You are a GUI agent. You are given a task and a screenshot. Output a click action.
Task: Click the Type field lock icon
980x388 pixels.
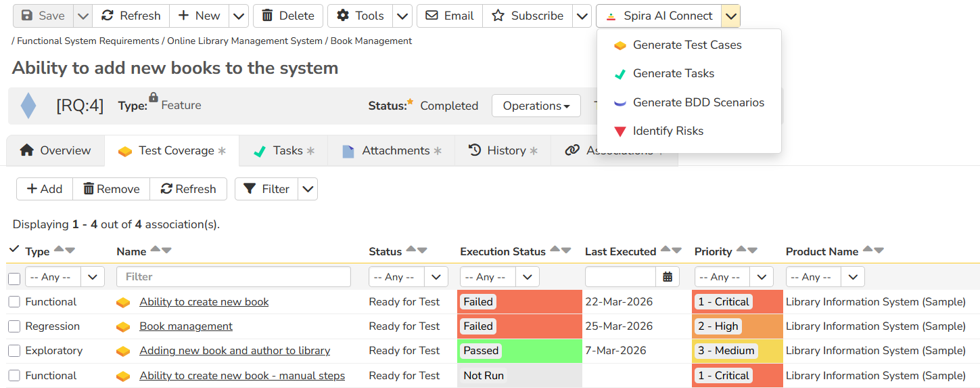pos(154,98)
